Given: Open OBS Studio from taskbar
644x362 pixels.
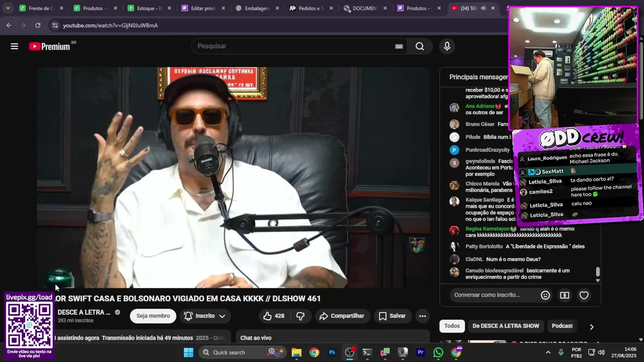Looking at the screenshot, I should (350, 352).
